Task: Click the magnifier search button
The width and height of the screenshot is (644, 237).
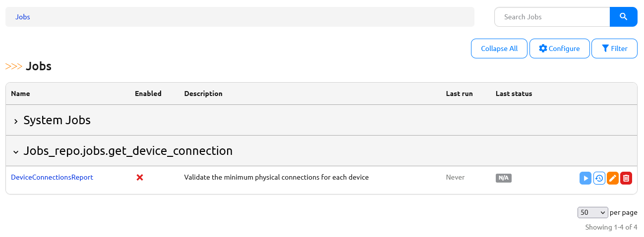Action: 623,17
